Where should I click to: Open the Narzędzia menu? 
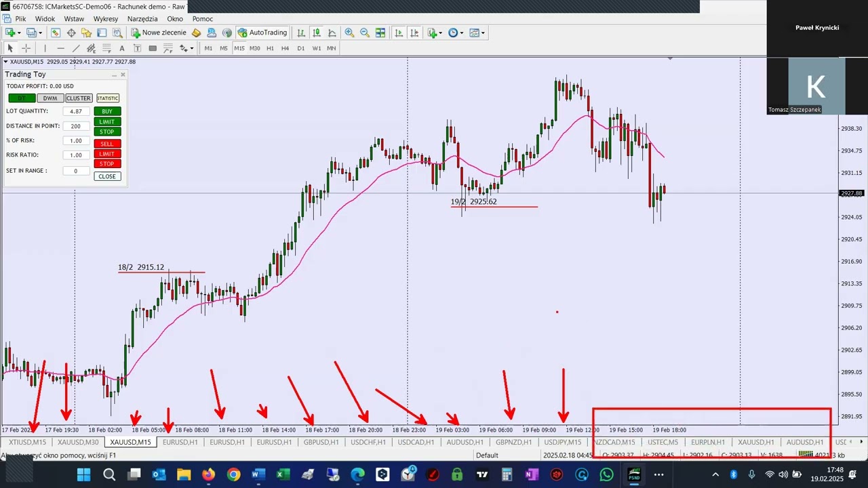[142, 19]
